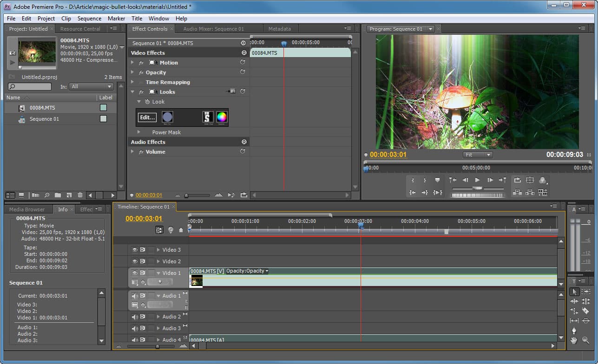Select the Zoom magnifier tool
The width and height of the screenshot is (598, 364).
[x=585, y=340]
